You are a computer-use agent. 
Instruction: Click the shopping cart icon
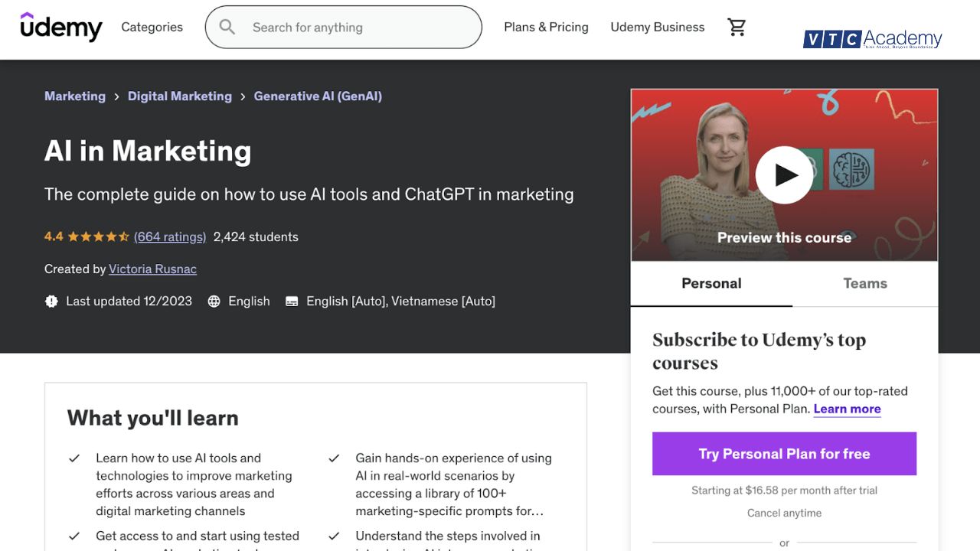click(737, 27)
